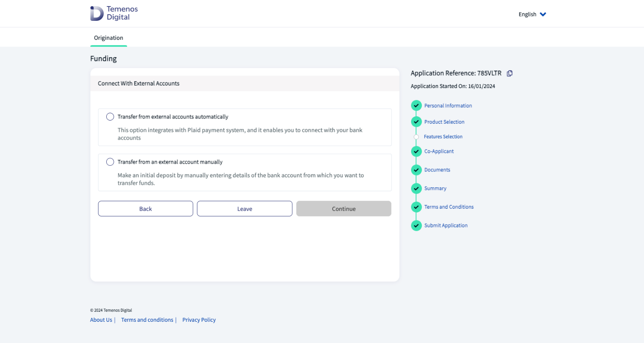
Task: Expand the English language dropdown arrow
Action: [x=543, y=14]
